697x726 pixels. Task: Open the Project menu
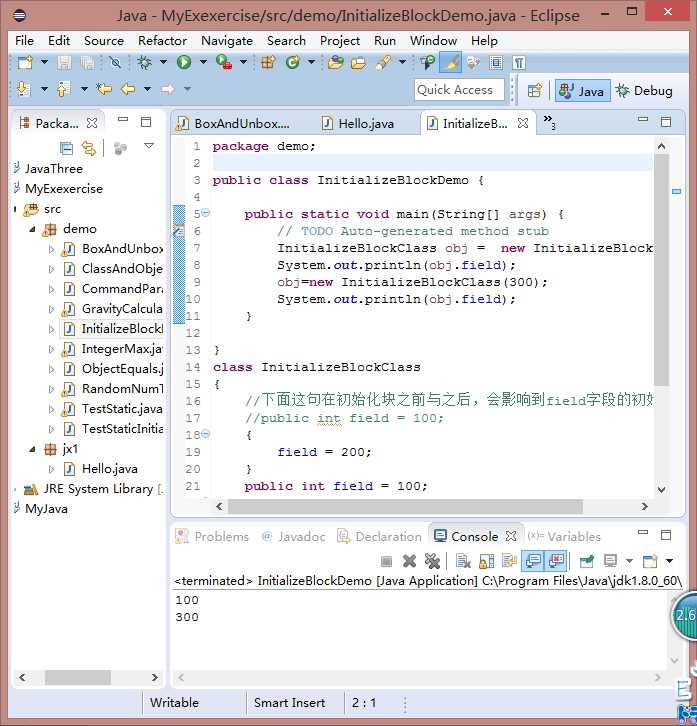[x=340, y=41]
